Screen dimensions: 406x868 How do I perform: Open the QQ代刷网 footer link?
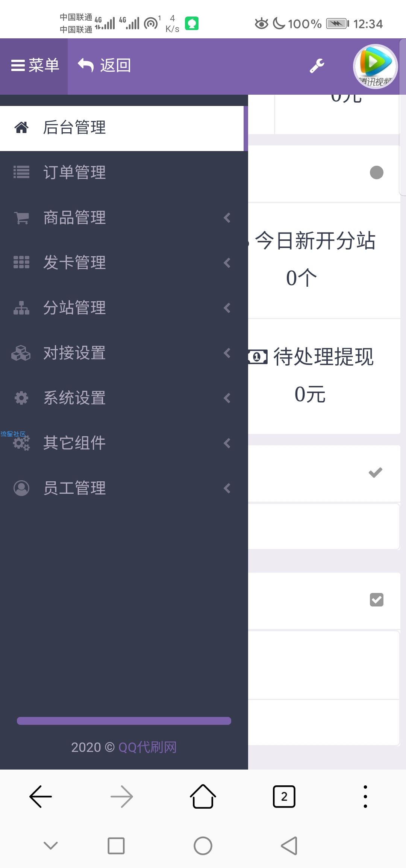click(x=147, y=747)
